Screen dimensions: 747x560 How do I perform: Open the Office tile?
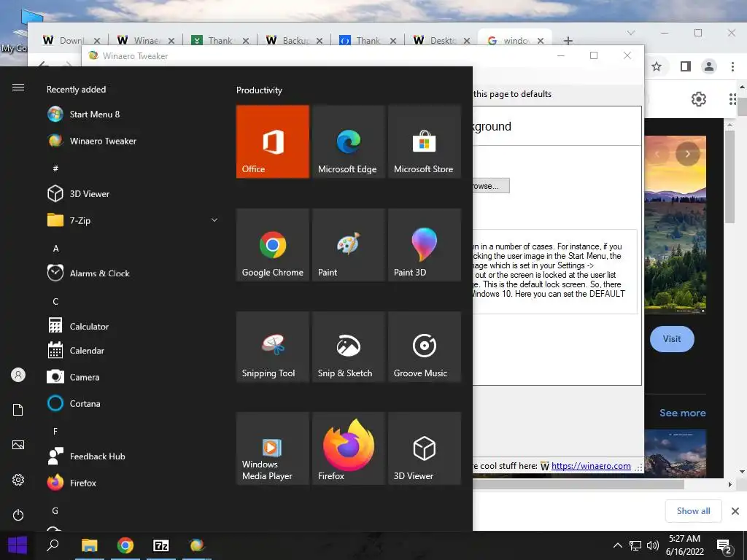[x=273, y=142]
